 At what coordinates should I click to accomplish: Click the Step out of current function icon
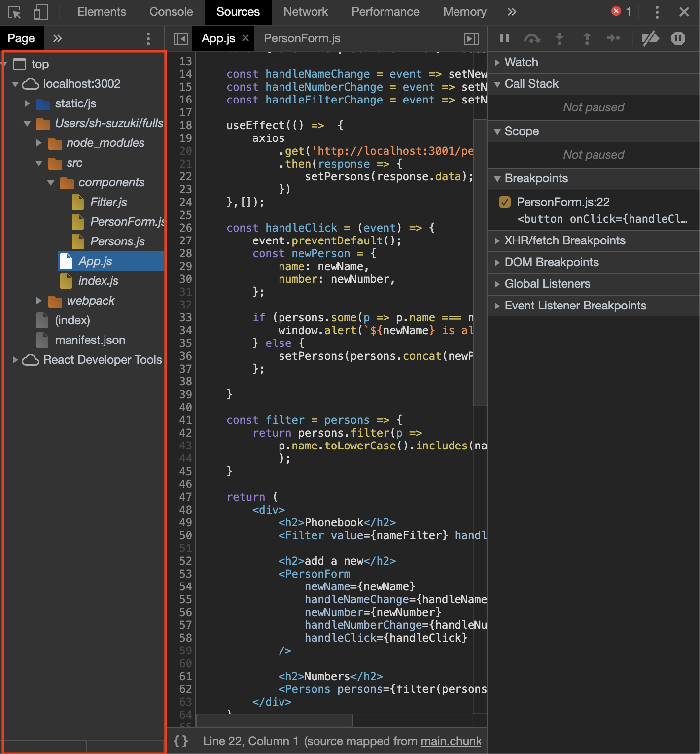point(587,38)
